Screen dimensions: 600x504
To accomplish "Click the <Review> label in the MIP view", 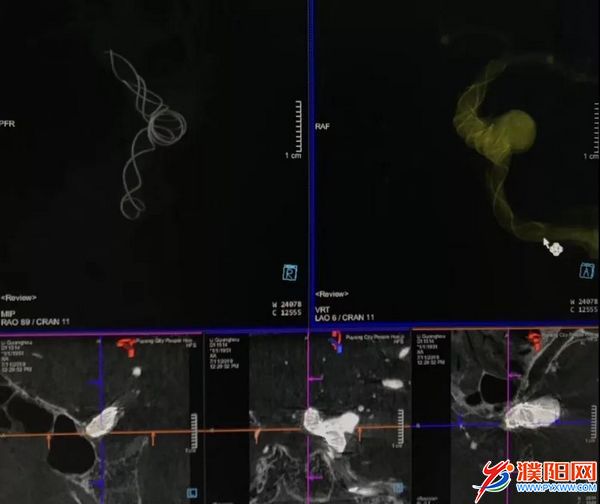I will click(18, 298).
